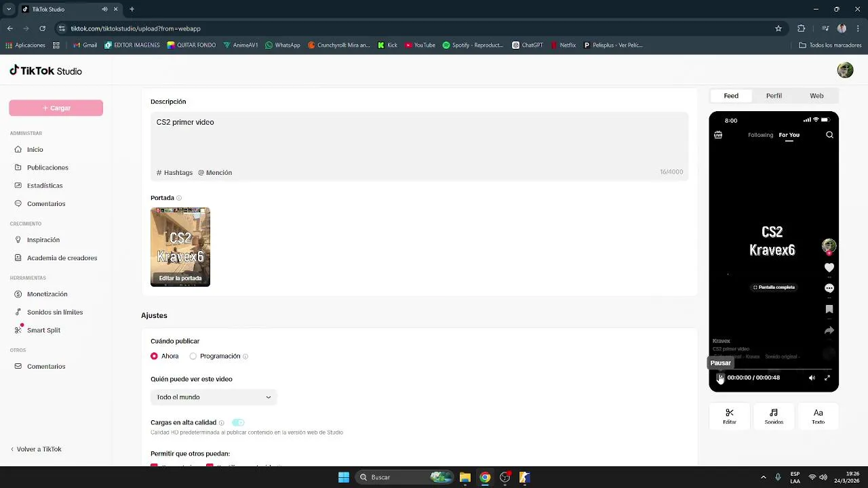The width and height of the screenshot is (868, 488).
Task: Bookmark this page with the star icon
Action: (778, 28)
